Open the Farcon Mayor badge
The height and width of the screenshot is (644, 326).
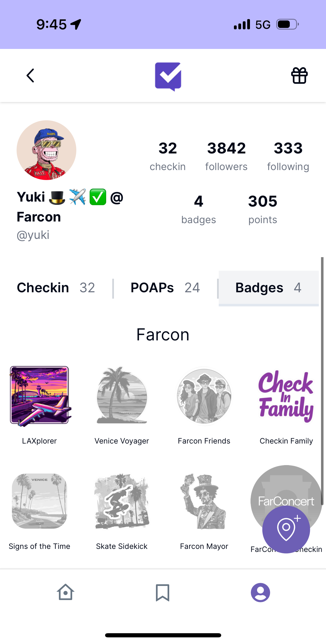point(204,501)
